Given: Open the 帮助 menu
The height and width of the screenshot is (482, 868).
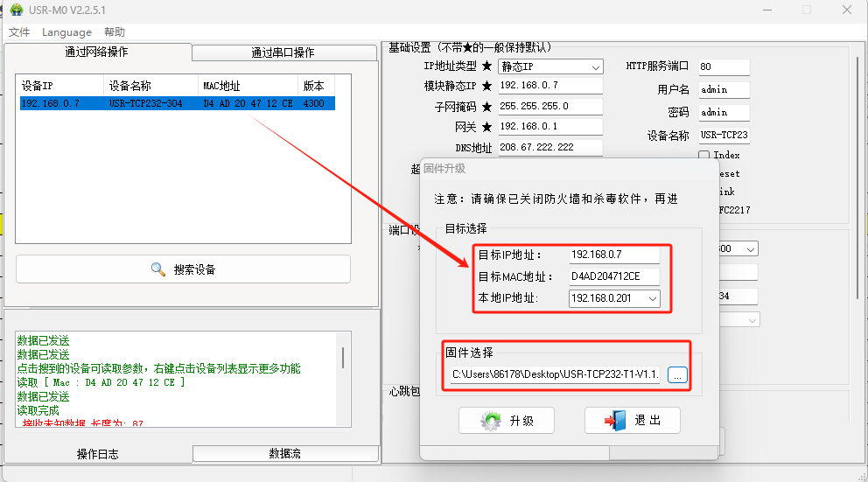Looking at the screenshot, I should pos(115,32).
